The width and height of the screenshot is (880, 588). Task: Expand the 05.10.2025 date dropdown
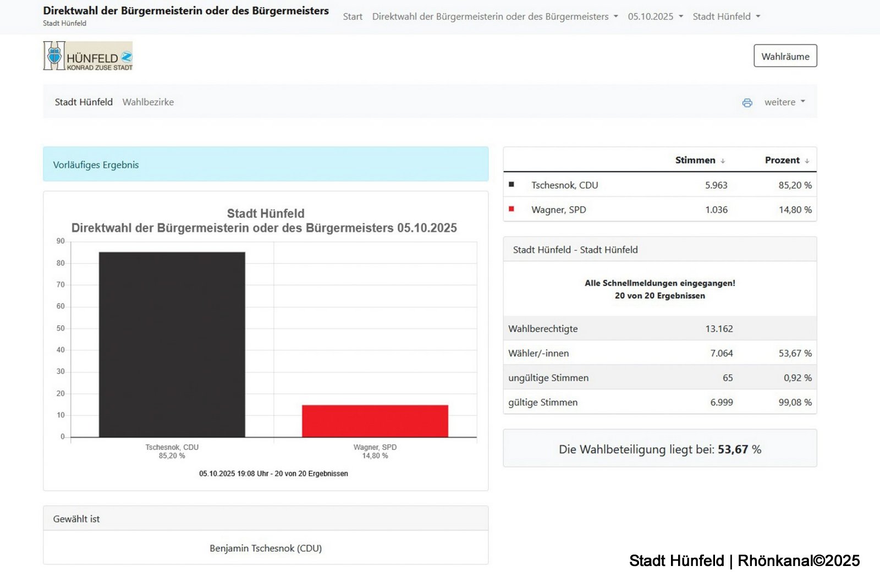(x=655, y=17)
